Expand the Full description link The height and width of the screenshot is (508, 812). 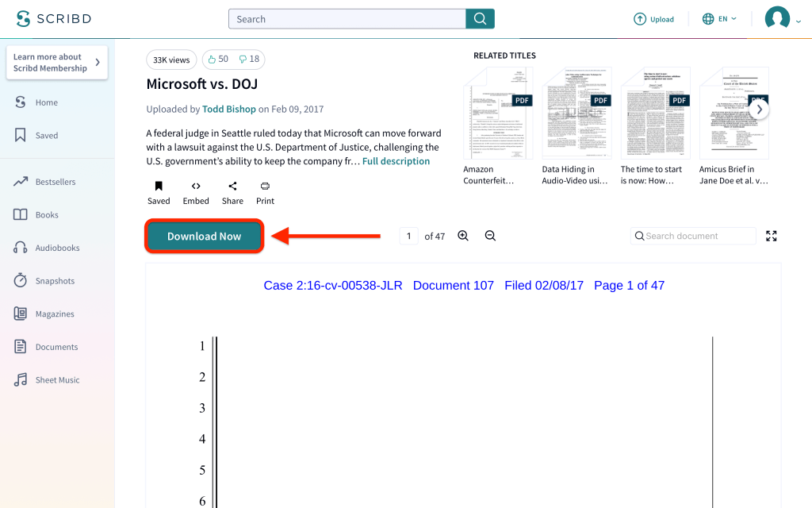[396, 161]
